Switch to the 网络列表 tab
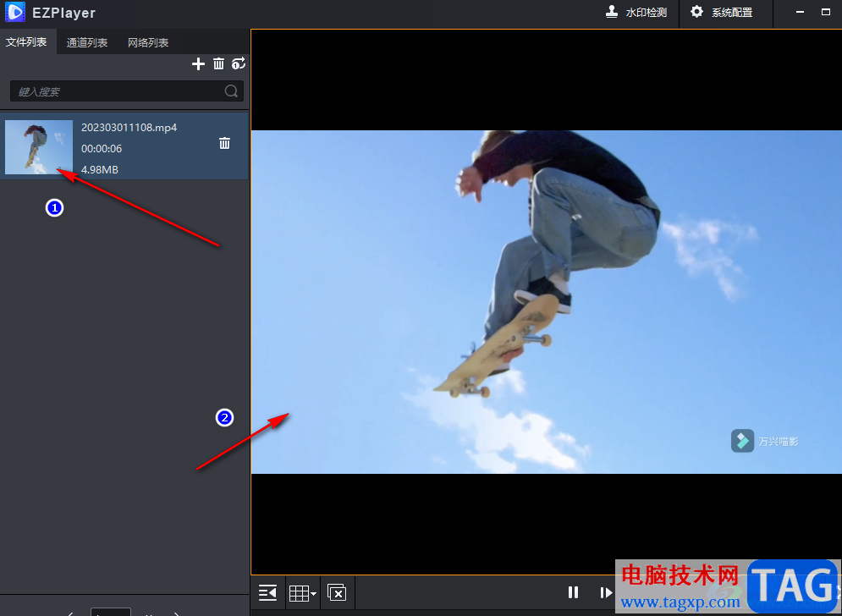842x616 pixels. 148,42
